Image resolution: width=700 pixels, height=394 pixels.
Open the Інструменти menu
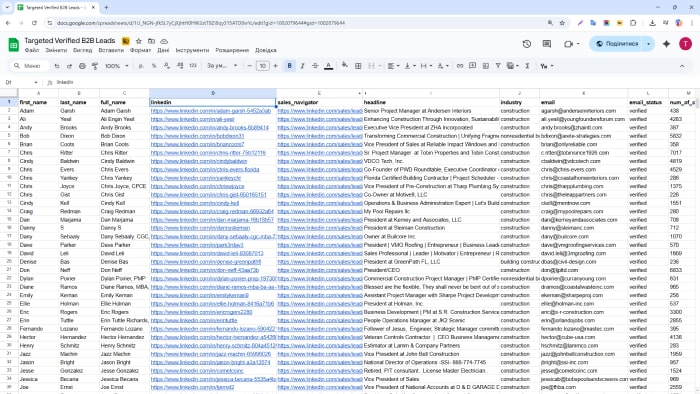pos(192,50)
